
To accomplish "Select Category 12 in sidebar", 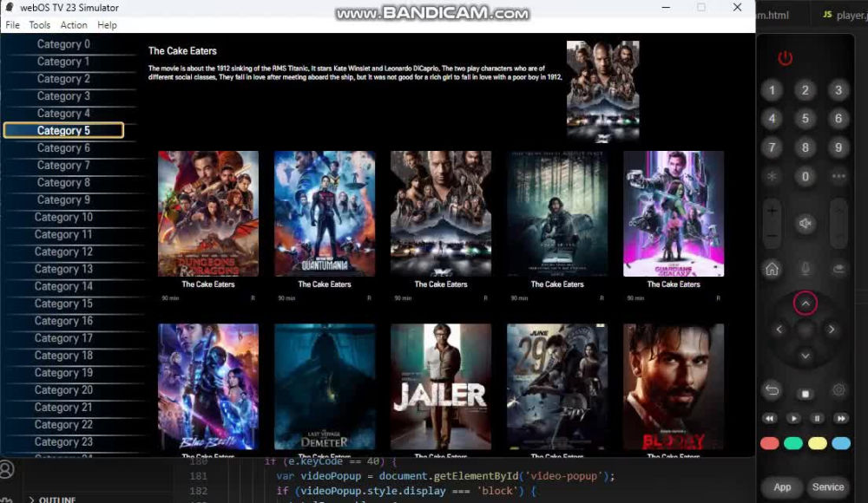I will pyautogui.click(x=63, y=251).
